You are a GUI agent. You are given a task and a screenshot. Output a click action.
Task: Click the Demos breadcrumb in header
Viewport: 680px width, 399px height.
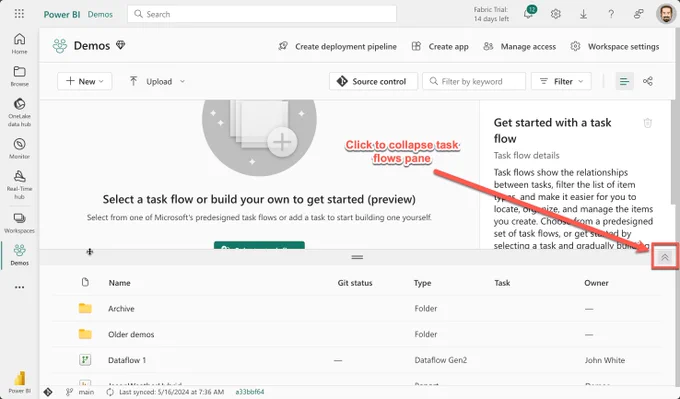[100, 14]
